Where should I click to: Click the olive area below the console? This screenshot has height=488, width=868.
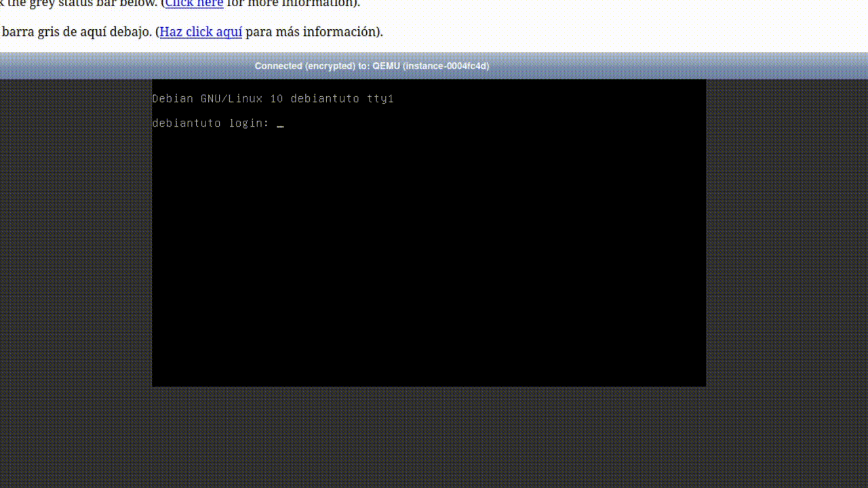(429, 437)
